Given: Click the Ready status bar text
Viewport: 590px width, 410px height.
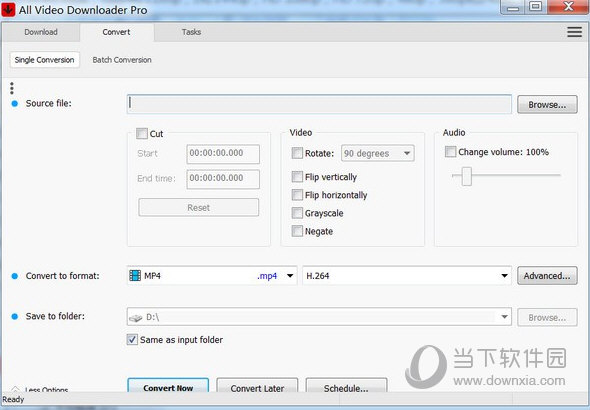Looking at the screenshot, I should pos(13,399).
